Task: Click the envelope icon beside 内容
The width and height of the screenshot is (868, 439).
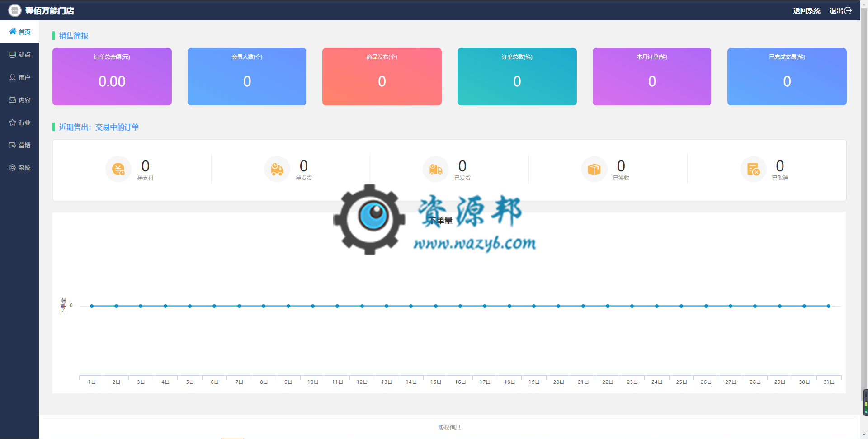Action: coord(13,100)
